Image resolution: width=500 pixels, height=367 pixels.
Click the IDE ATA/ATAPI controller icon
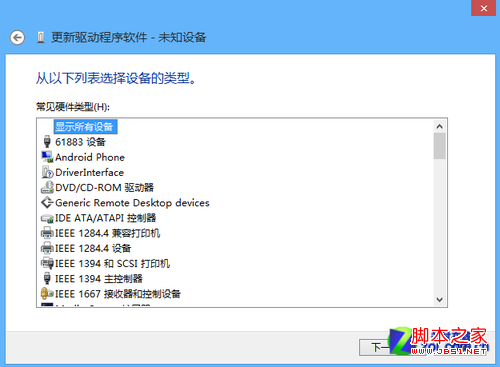click(47, 218)
